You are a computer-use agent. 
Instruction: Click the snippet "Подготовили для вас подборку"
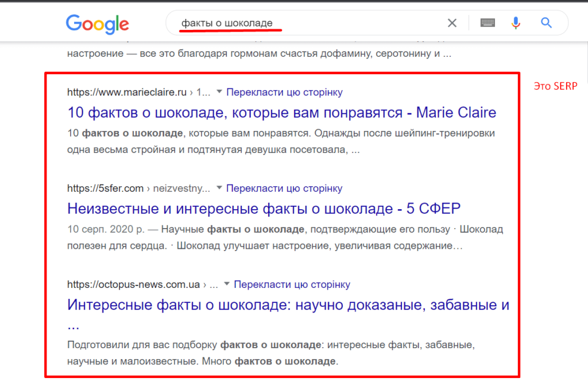point(271,353)
